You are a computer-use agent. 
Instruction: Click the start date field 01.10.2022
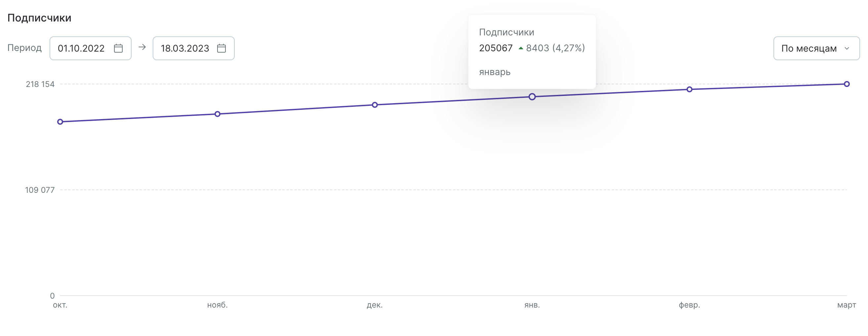pyautogui.click(x=90, y=48)
